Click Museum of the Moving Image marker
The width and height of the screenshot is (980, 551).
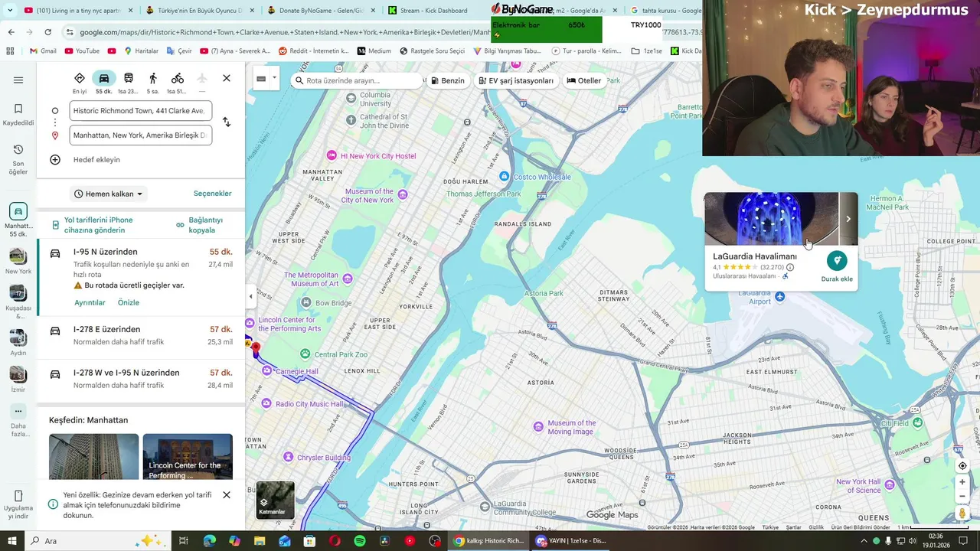(538, 426)
